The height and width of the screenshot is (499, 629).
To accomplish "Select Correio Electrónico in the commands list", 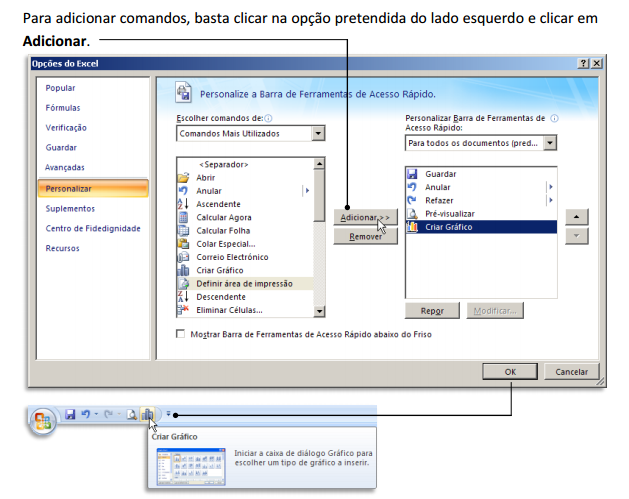I will 230,256.
